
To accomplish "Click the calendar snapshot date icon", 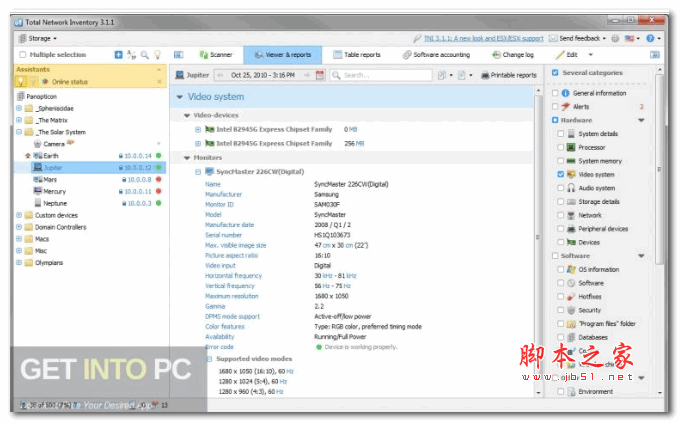I will pyautogui.click(x=320, y=75).
